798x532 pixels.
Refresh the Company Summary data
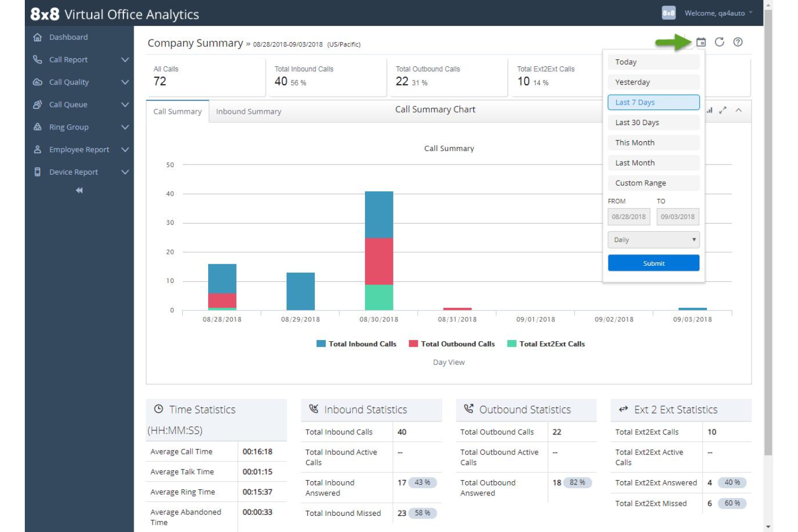click(719, 42)
